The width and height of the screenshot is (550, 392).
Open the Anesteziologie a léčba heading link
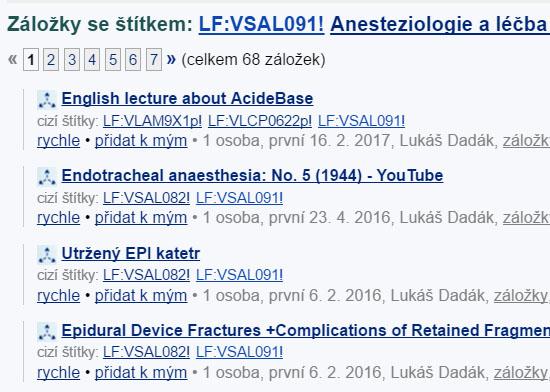(x=440, y=24)
